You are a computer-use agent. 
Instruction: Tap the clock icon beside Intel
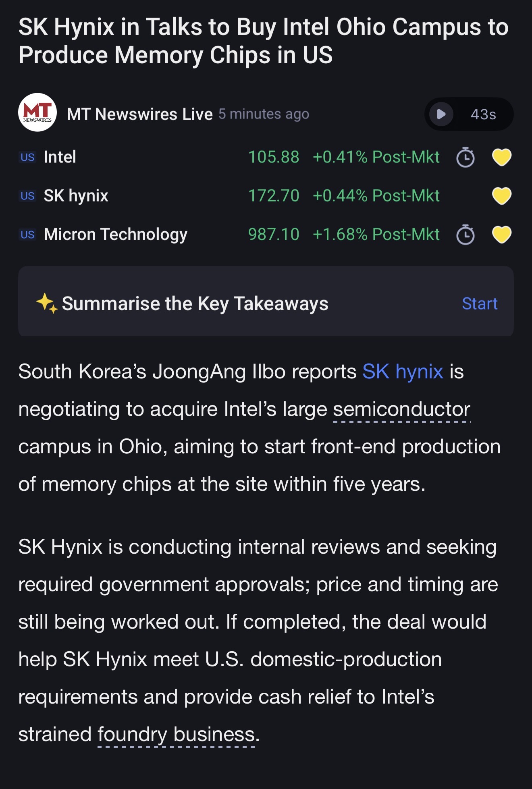tap(465, 157)
